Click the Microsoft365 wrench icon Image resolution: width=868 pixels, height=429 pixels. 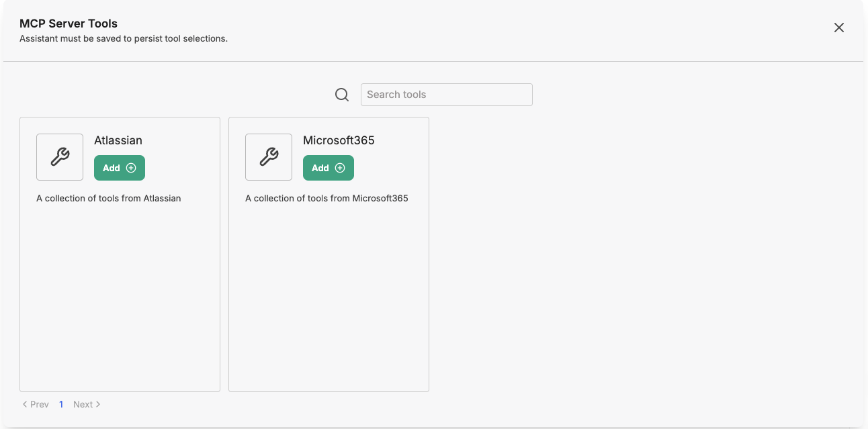pos(269,157)
